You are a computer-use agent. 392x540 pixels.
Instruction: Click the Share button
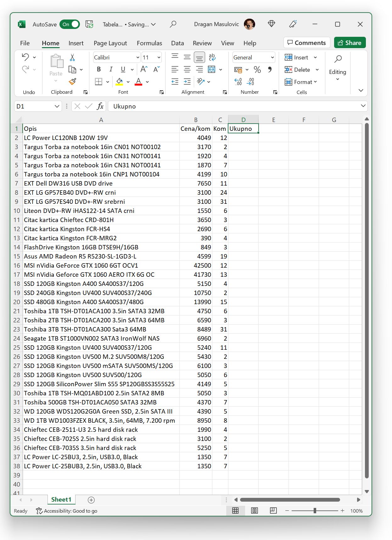(x=350, y=43)
